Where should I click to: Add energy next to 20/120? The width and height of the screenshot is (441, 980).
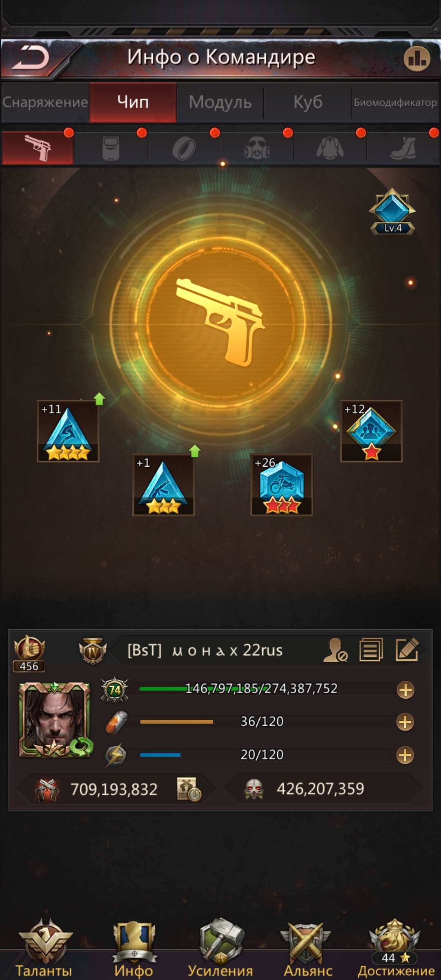point(405,755)
